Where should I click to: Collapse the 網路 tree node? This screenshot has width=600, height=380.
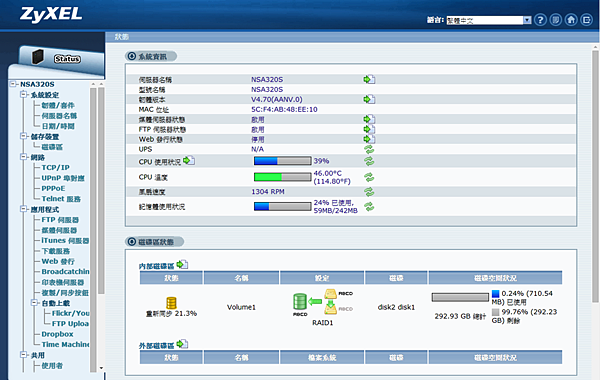coord(24,157)
